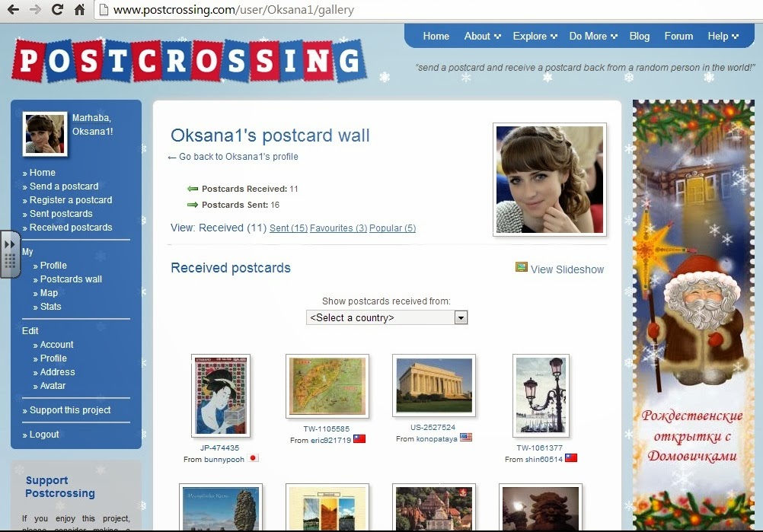
Task: Open Account under Edit section
Action: tap(56, 344)
